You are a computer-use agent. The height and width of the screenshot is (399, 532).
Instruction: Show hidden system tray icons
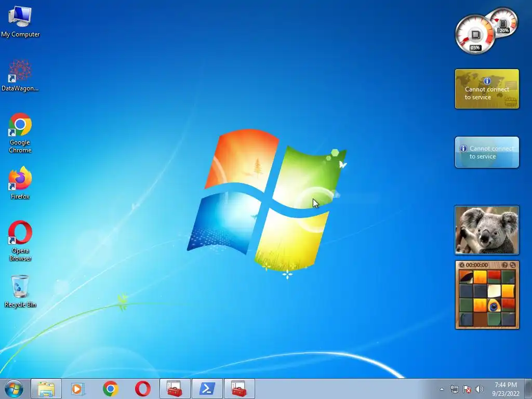[x=442, y=389]
